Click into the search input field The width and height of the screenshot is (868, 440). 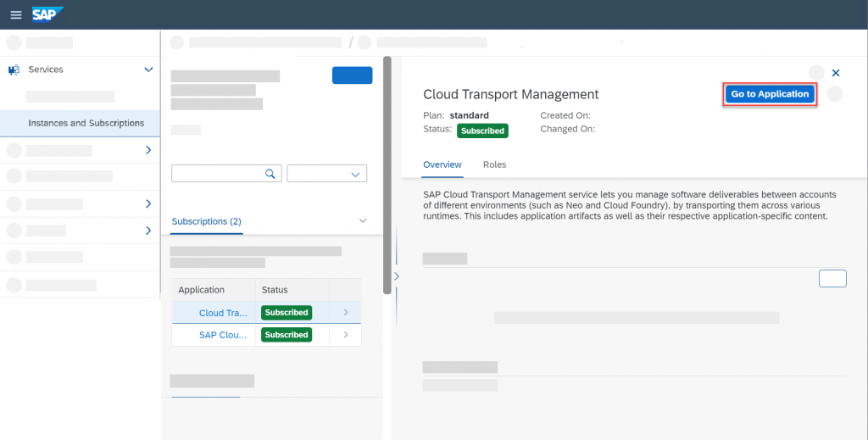226,173
